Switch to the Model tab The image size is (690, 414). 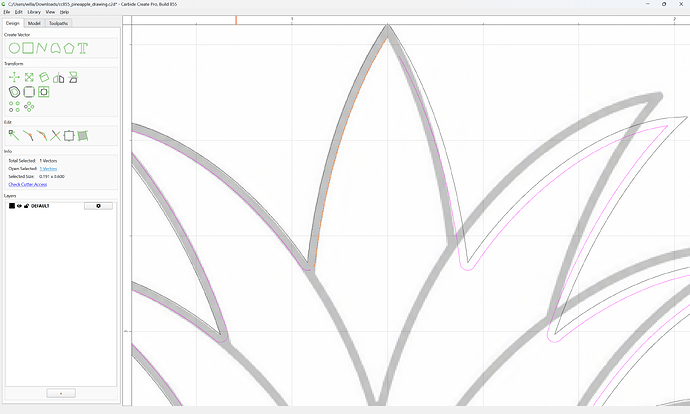click(x=34, y=23)
